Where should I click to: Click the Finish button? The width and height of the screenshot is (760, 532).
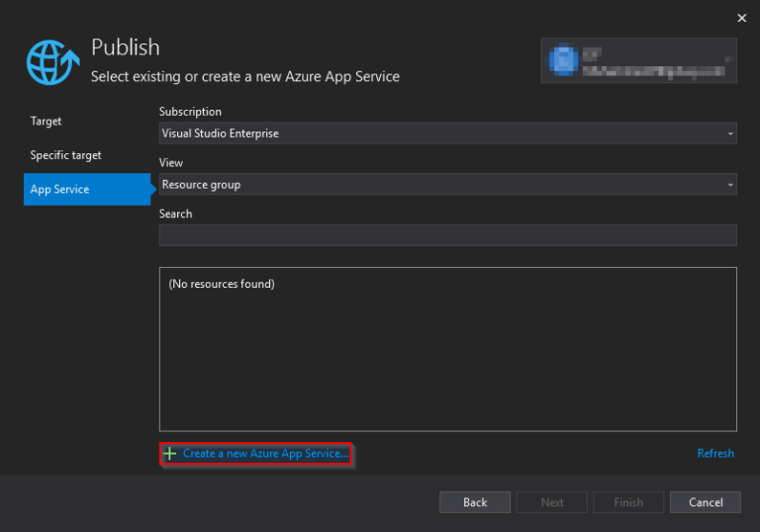click(x=628, y=502)
